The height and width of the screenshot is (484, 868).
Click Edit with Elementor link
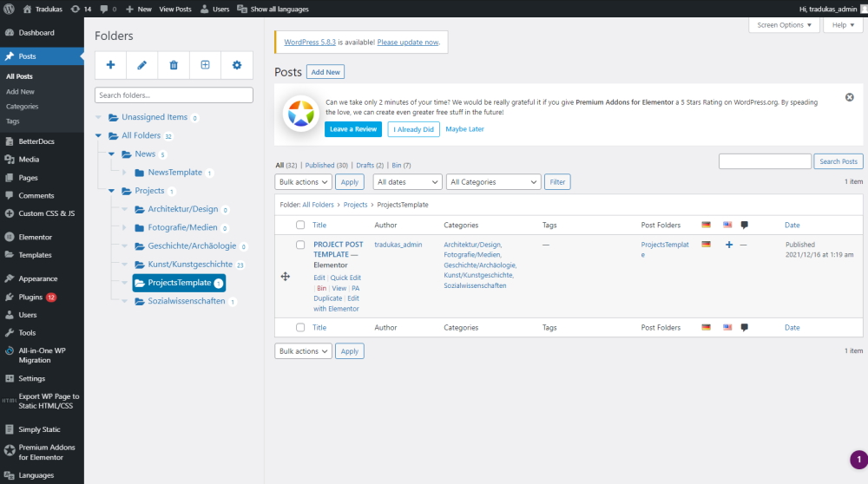coord(337,304)
